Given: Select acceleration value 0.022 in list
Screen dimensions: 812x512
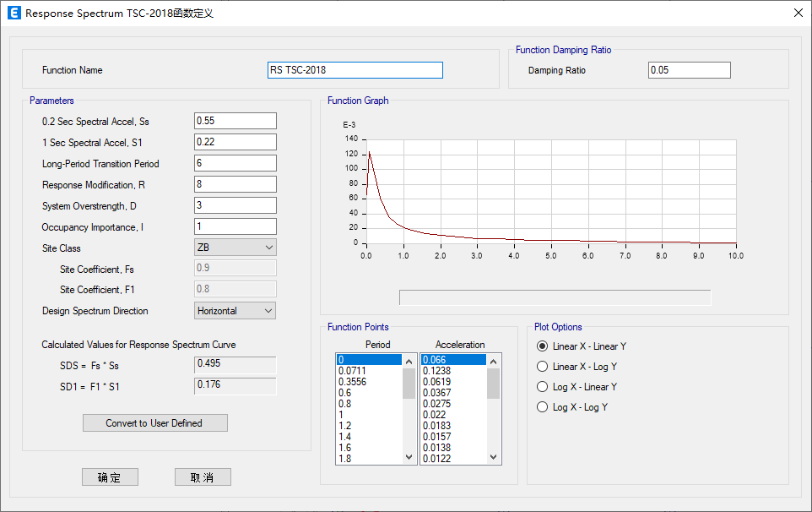Looking at the screenshot, I should (x=453, y=415).
